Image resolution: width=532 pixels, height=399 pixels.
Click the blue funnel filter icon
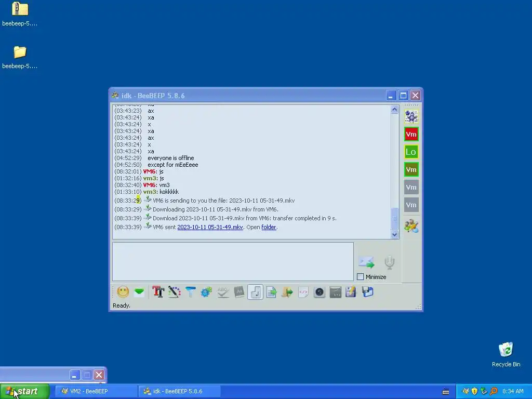(190, 292)
